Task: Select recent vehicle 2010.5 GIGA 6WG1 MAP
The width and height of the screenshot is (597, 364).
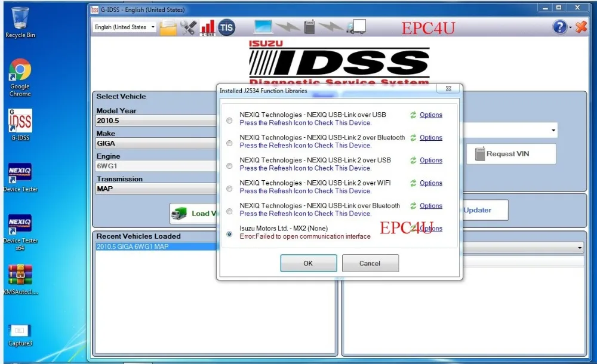Action: 156,246
